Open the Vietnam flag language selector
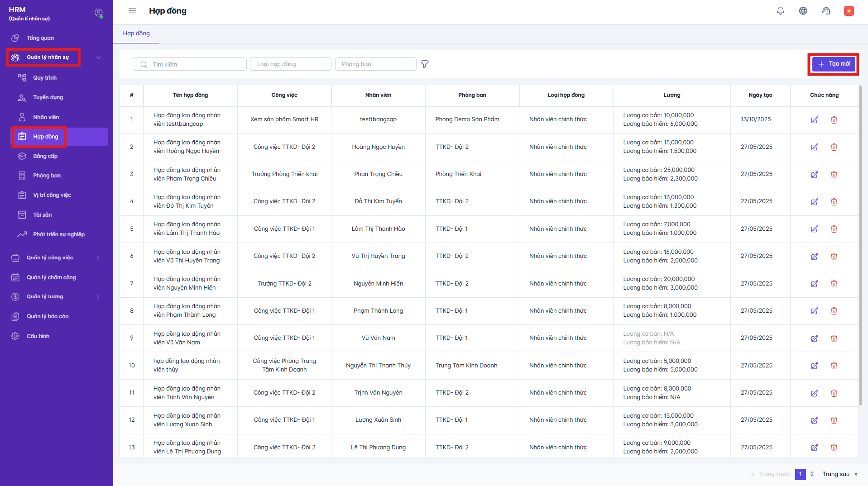Screen dimensions: 868x486 pyautogui.click(x=849, y=11)
